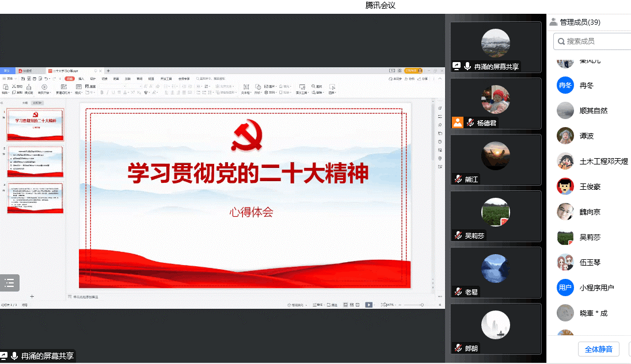The height and width of the screenshot is (364, 631).
Task: Switch to the 插入 ribbon tab
Action: tap(81, 78)
